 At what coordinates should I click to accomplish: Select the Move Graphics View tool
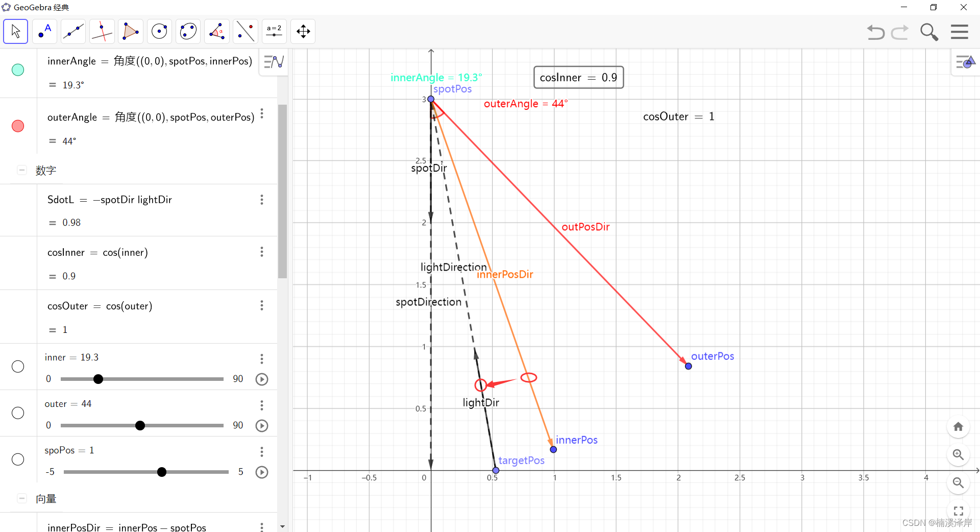303,31
